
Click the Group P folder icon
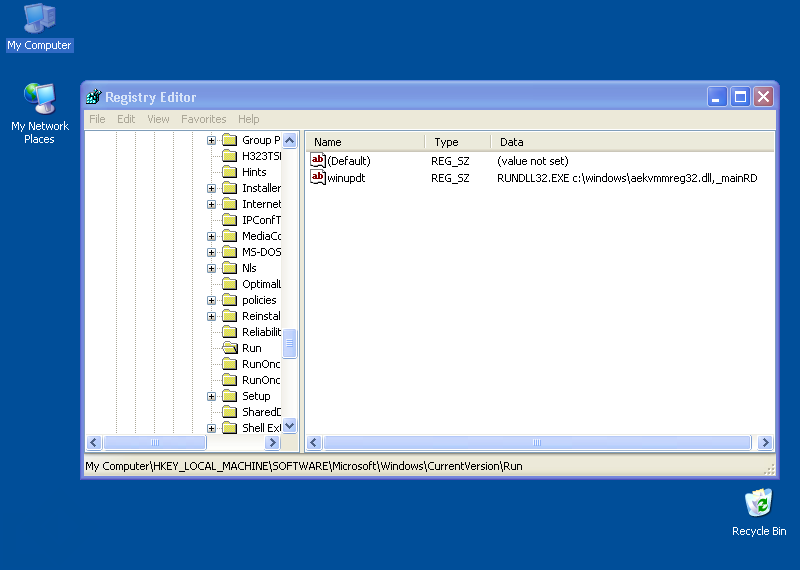tap(230, 140)
